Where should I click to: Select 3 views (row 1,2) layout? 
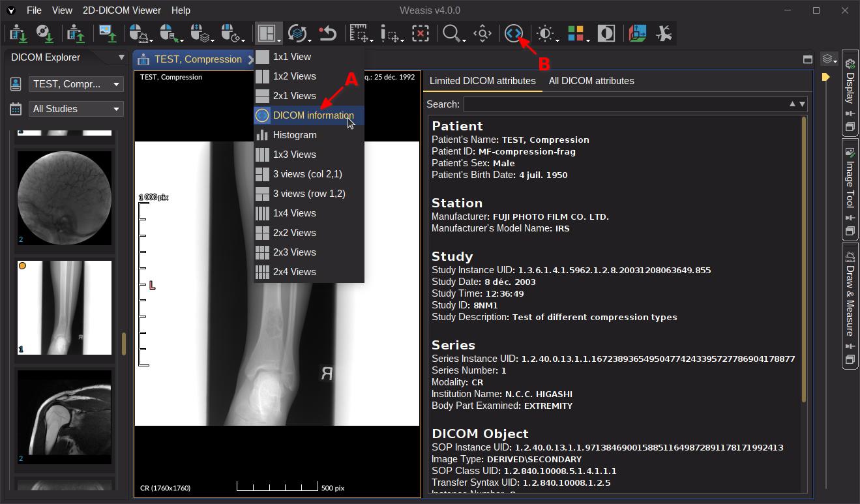point(309,194)
